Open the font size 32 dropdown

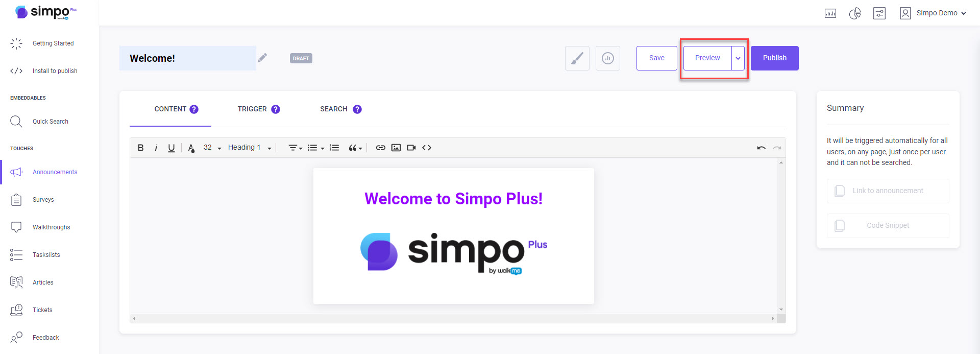pos(212,148)
